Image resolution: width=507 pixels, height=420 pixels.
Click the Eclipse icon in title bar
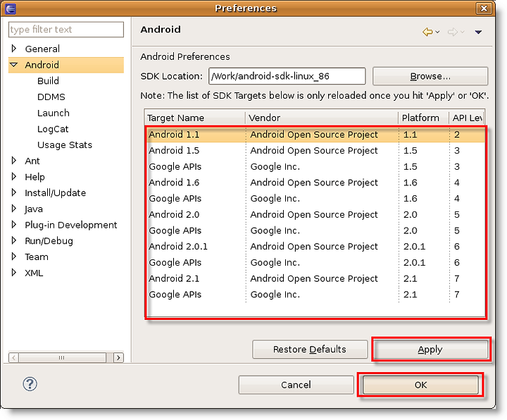pos(11,8)
